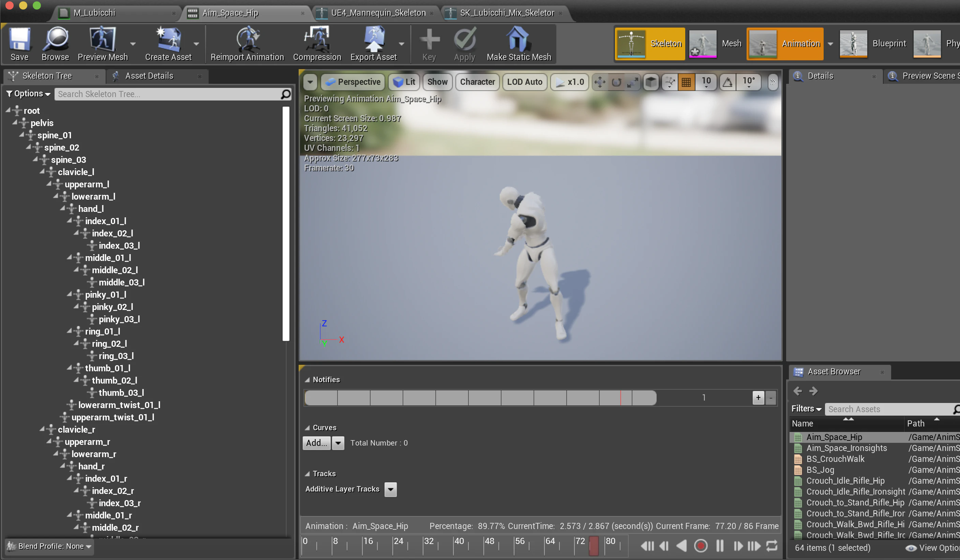Click the Apply checkmark icon
960x560 pixels.
click(x=465, y=39)
